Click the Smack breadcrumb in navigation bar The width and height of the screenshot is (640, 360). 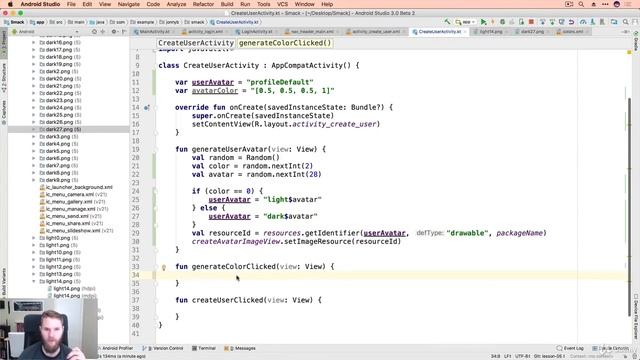coord(15,22)
